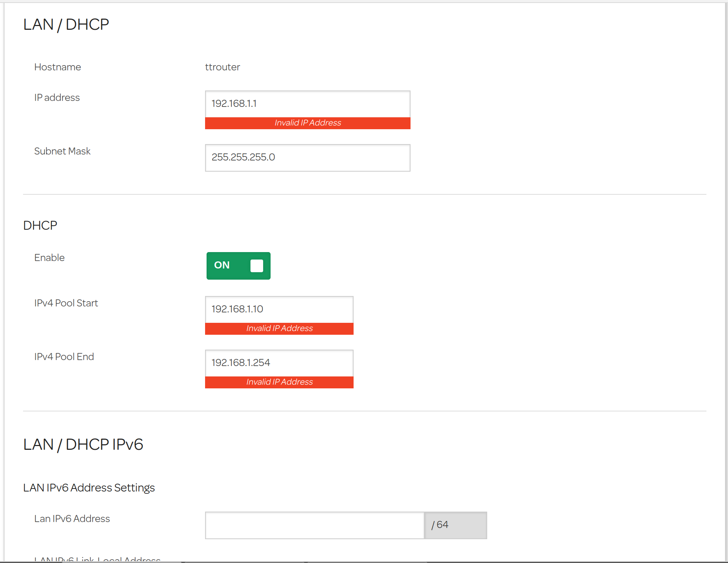This screenshot has width=728, height=563.
Task: Click the IPv4 Pool End label
Action: (64, 357)
